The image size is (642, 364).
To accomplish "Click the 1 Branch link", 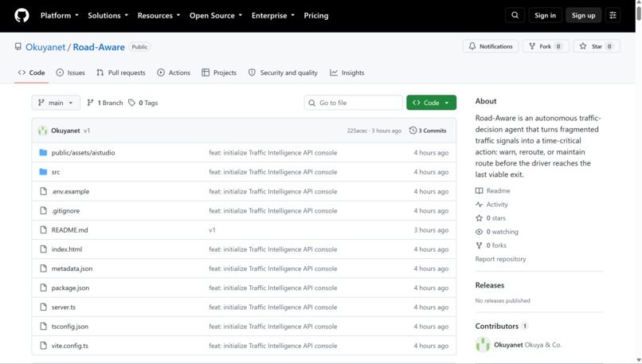I will click(105, 103).
